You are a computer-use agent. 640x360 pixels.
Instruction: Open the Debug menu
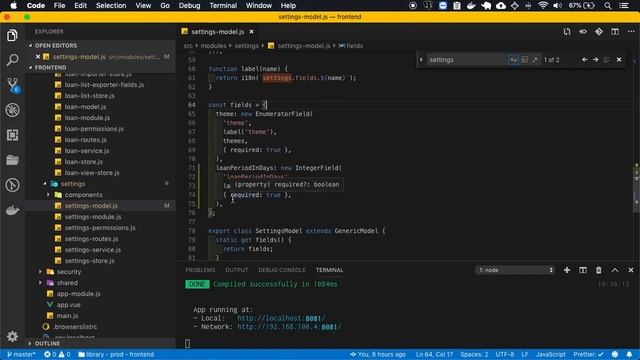pyautogui.click(x=189, y=5)
